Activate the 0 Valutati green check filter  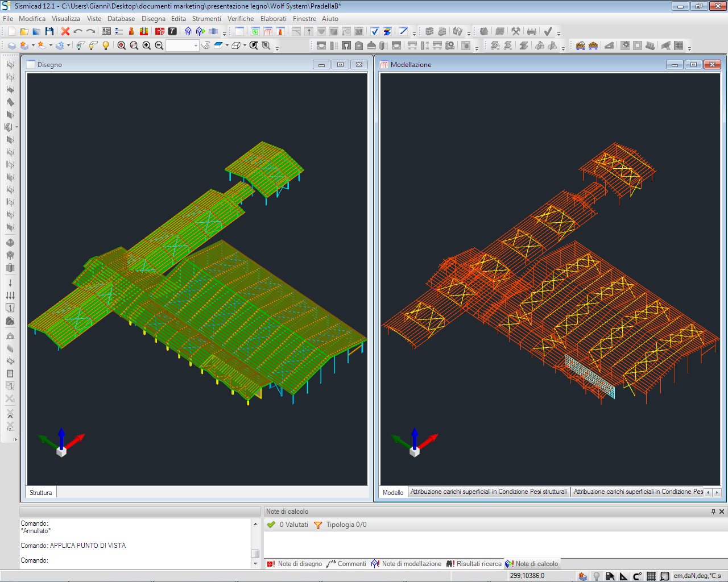pos(288,525)
